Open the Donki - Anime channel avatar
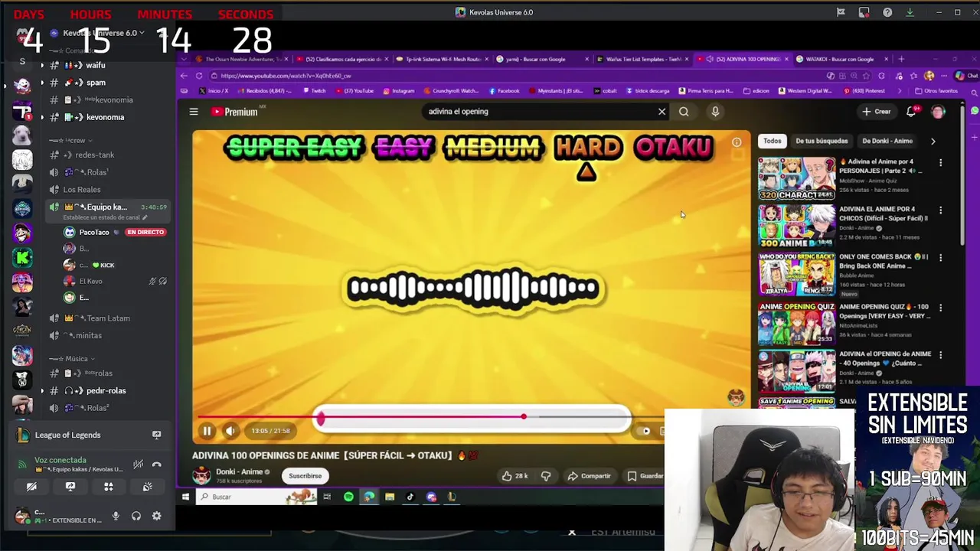 [x=201, y=475]
